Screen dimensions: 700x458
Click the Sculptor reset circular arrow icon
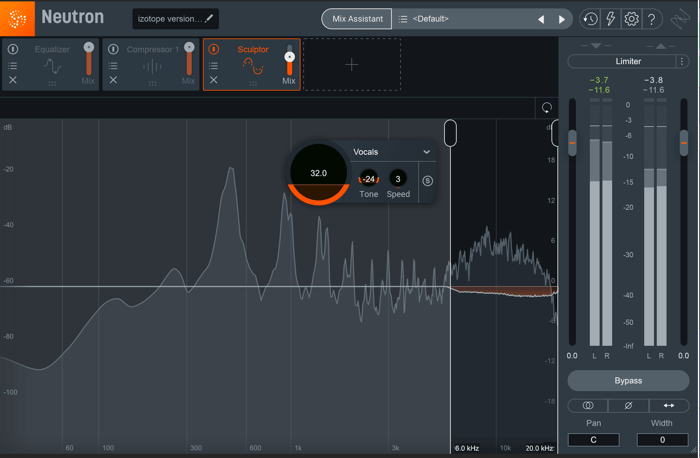[546, 108]
